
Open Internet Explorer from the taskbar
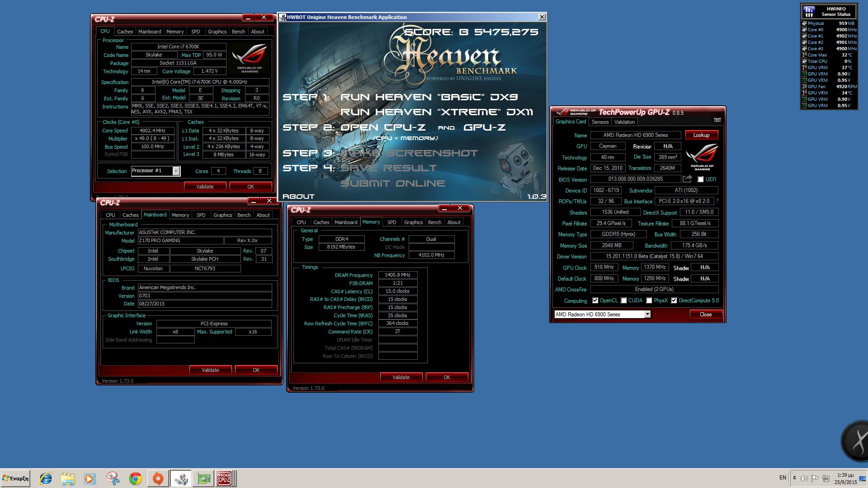(x=45, y=479)
